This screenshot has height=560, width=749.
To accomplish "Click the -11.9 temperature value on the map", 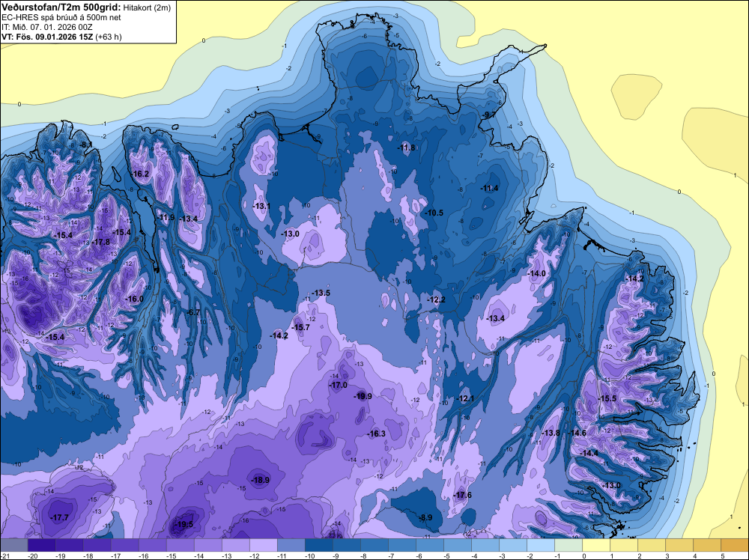I will pyautogui.click(x=166, y=217).
